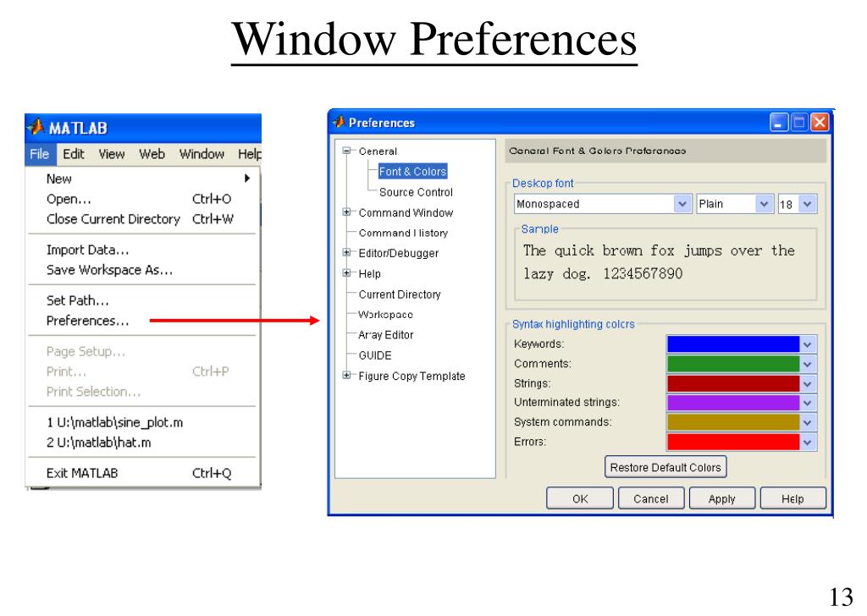Select Current Directory tree item

(x=400, y=294)
